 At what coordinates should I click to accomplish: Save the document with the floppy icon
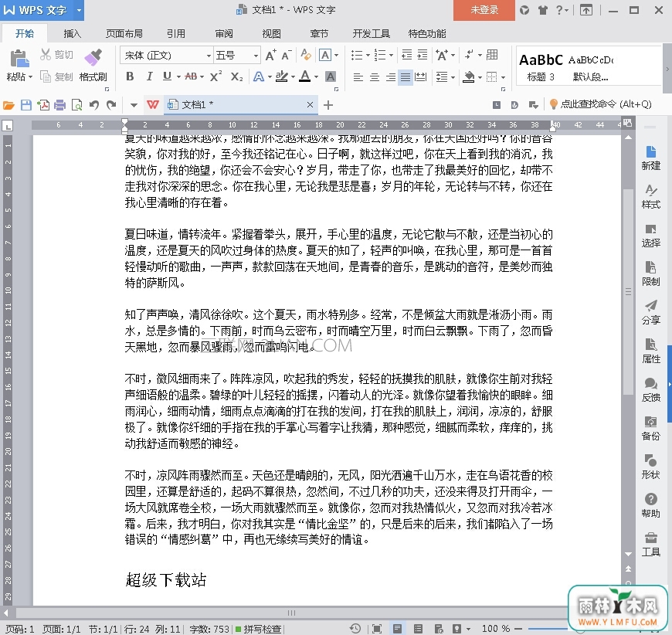pos(26,104)
